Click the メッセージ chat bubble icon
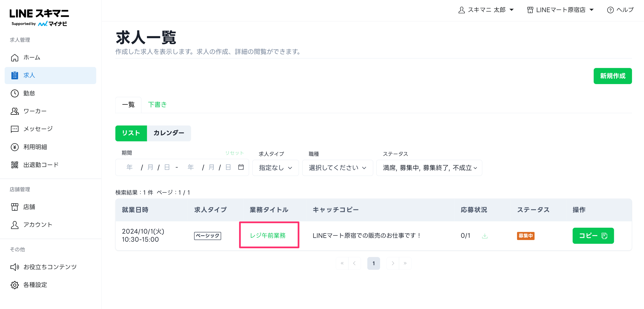 coord(15,129)
